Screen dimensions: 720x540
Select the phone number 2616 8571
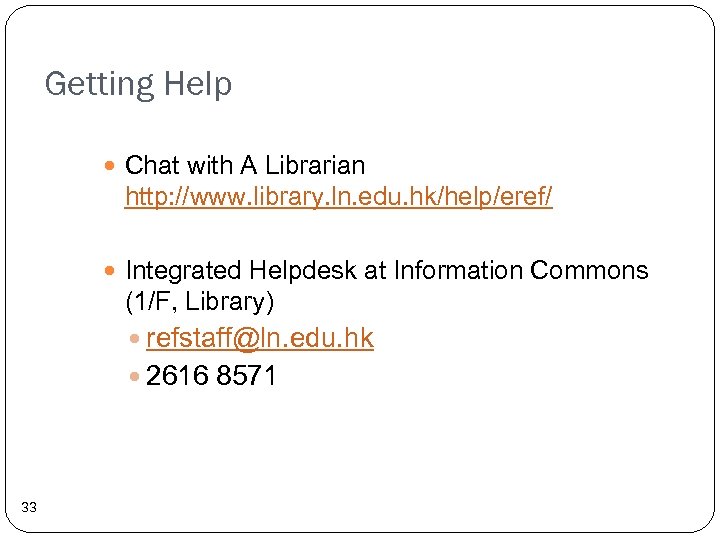(x=211, y=377)
